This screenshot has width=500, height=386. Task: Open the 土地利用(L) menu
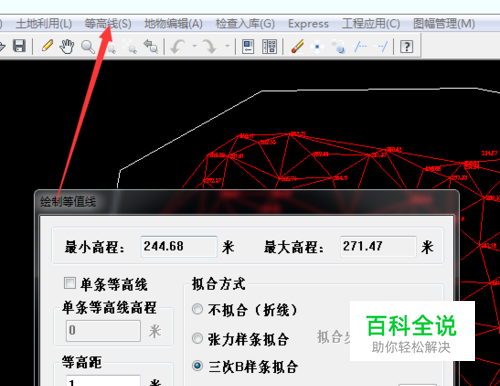pyautogui.click(x=44, y=24)
